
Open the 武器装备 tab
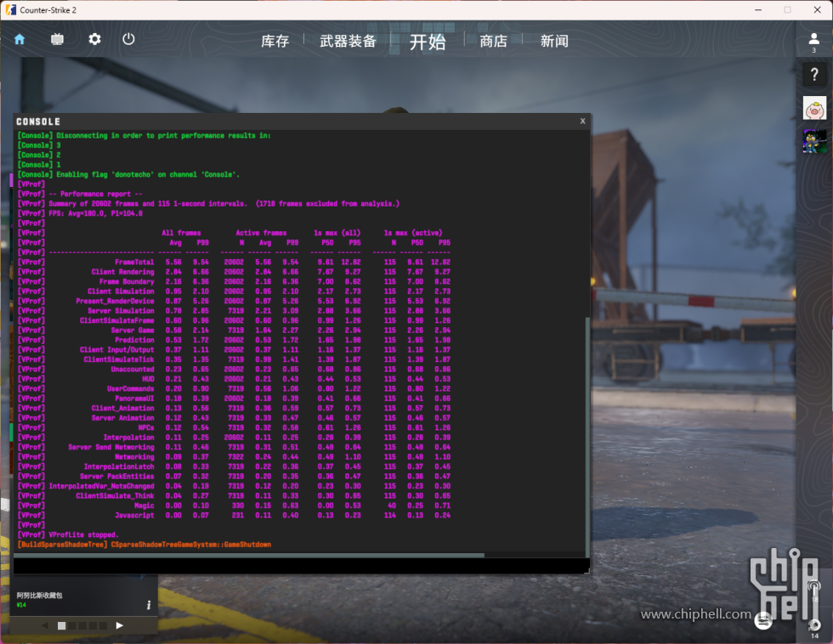[348, 41]
